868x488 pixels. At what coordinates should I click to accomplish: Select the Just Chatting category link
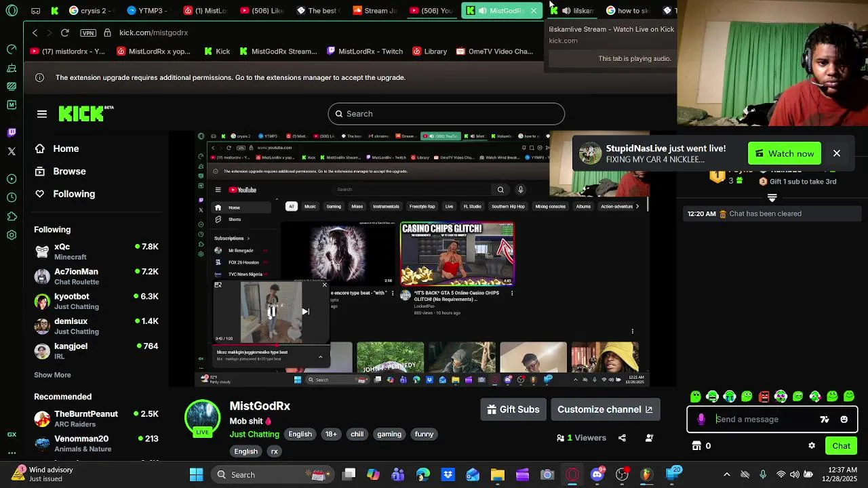coord(254,434)
